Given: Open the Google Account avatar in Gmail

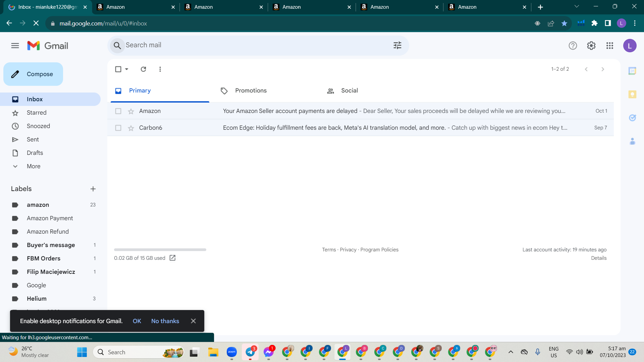Looking at the screenshot, I should [630, 46].
